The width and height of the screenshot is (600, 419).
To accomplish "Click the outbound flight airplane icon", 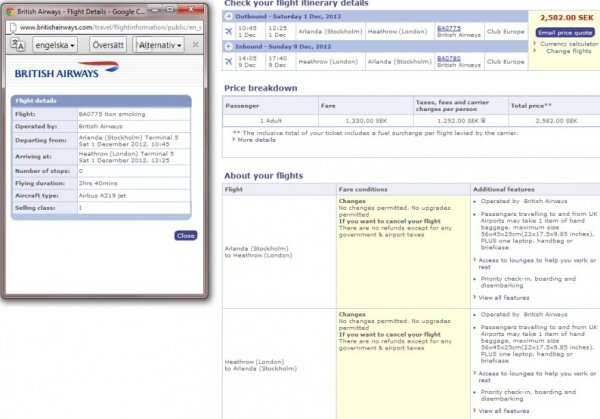I will coord(230,31).
